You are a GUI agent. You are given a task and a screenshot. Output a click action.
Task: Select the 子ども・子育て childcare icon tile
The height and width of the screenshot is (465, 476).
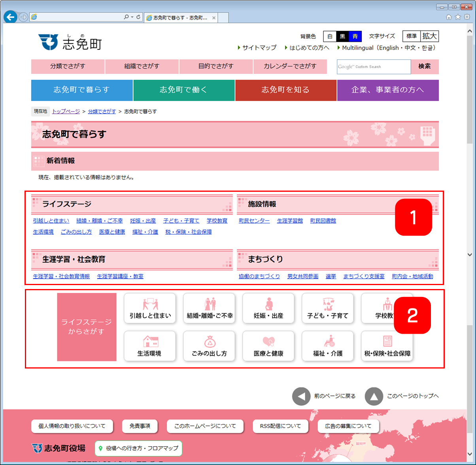[328, 308]
